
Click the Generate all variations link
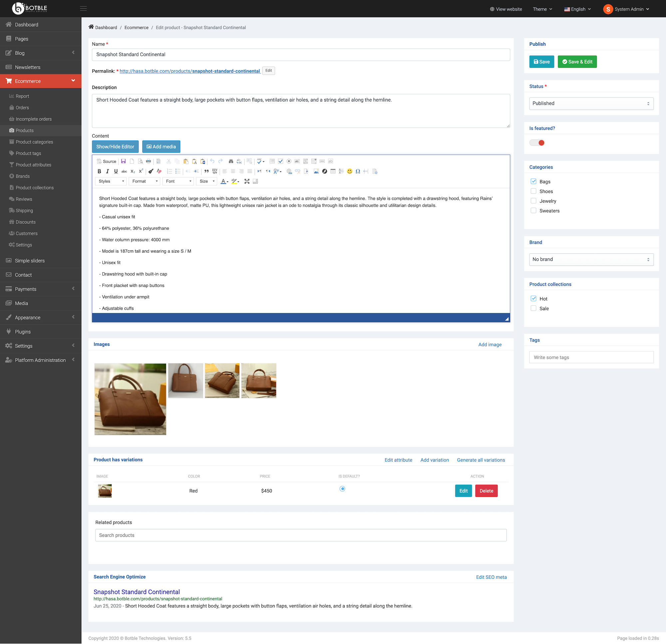click(481, 460)
